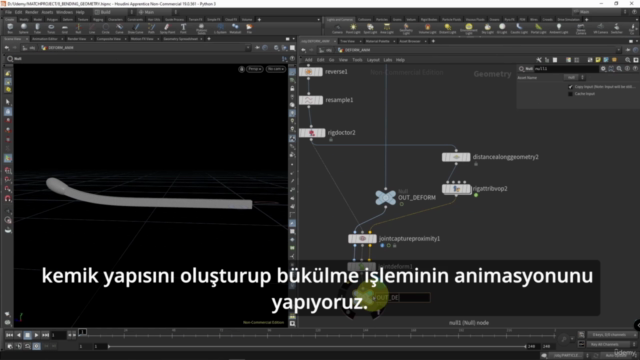Jump to first frame button
This screenshot has height=360, width=640.
coord(9,335)
